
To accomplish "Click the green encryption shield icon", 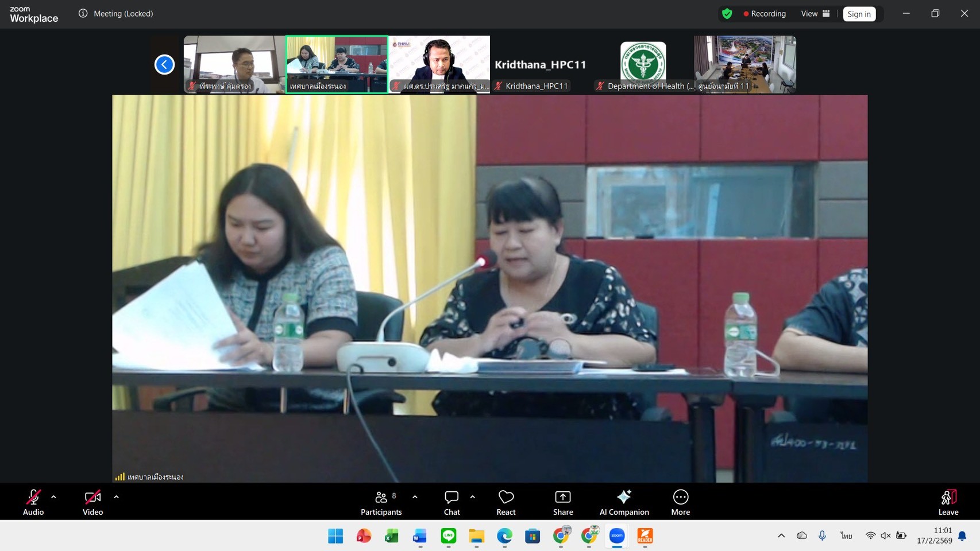I will pos(727,14).
